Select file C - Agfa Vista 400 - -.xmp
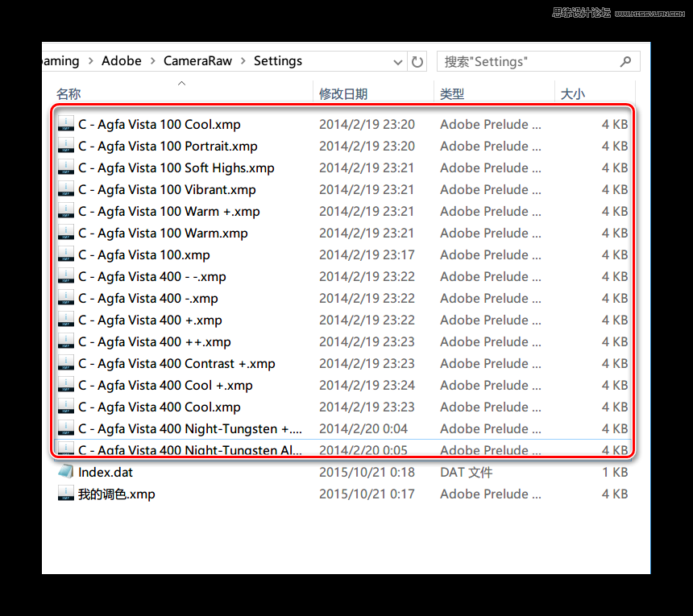 pos(152,276)
